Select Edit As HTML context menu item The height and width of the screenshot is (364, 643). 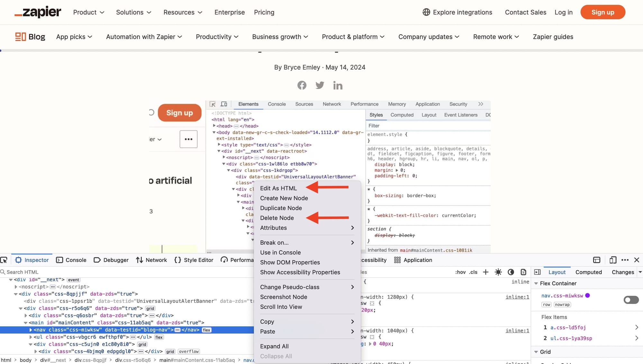[278, 188]
